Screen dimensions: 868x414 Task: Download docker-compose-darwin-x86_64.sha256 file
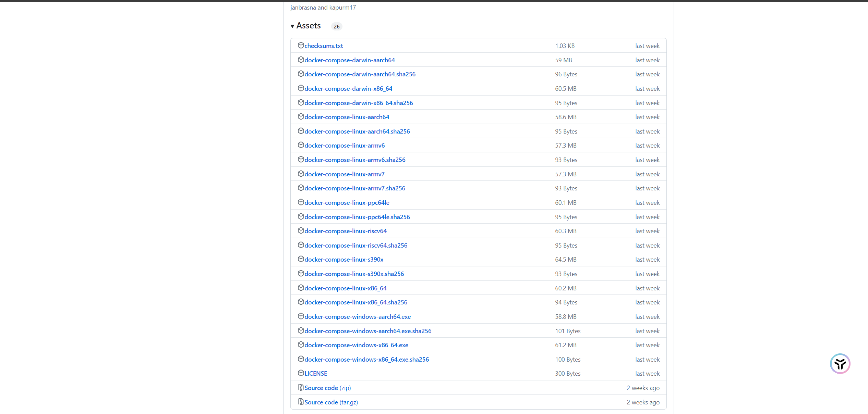click(359, 103)
